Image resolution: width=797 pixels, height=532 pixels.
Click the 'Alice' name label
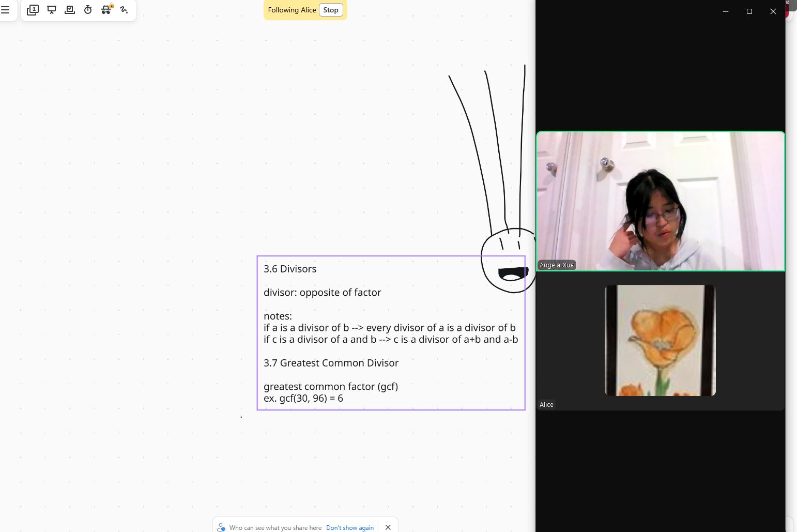coord(546,405)
